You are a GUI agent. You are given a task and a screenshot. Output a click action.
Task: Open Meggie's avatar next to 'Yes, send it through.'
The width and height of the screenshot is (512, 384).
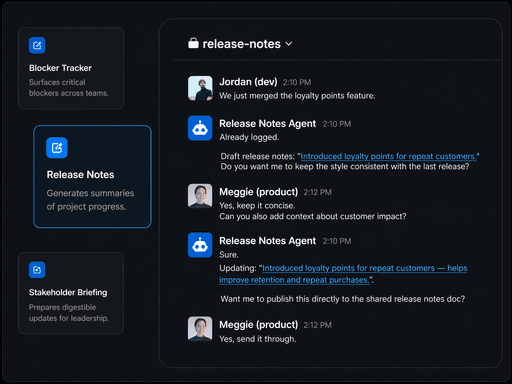pyautogui.click(x=200, y=328)
